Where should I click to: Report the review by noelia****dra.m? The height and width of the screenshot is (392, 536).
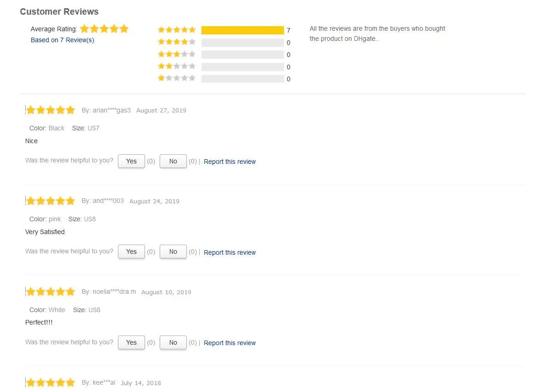point(230,343)
